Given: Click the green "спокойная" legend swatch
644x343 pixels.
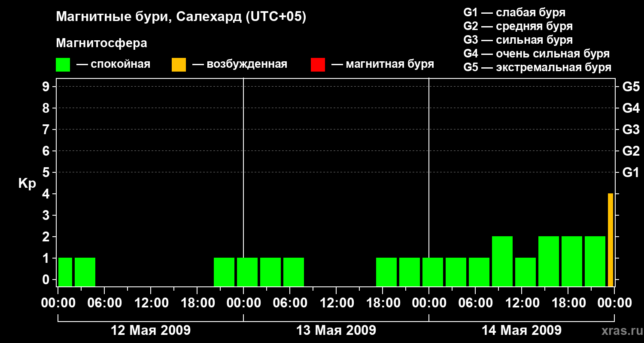Looking at the screenshot, I should pyautogui.click(x=63, y=64).
